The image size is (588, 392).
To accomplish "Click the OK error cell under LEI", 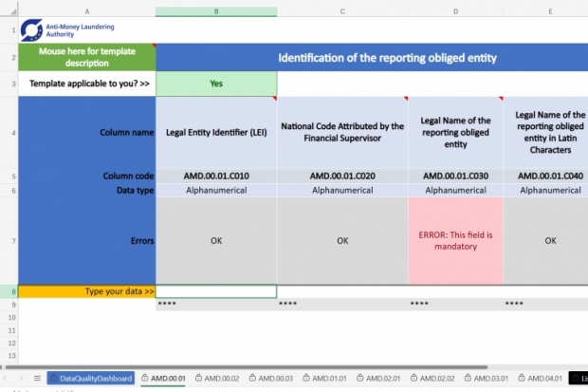I will 216,241.
